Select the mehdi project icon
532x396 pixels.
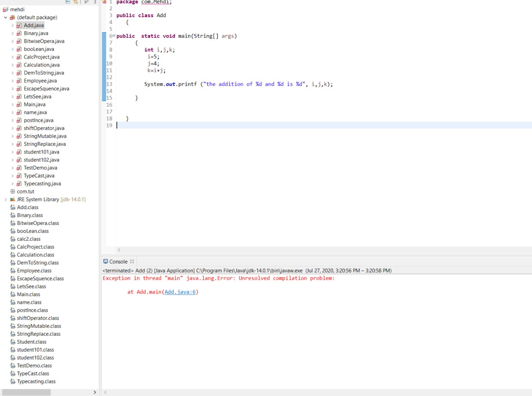tap(6, 9)
